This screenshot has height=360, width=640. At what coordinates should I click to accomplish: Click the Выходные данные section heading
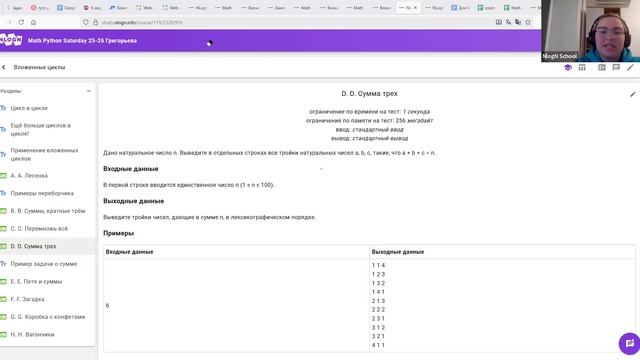[x=133, y=201]
